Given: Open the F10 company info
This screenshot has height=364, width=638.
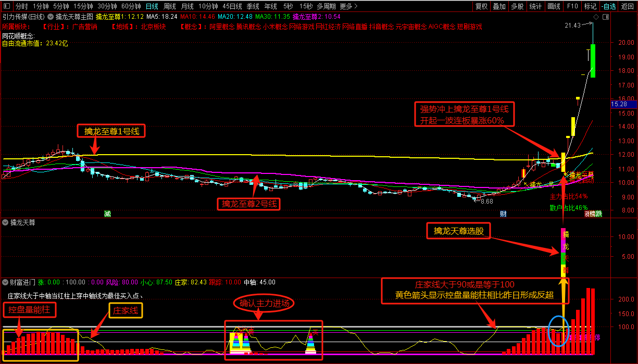Looking at the screenshot, I should coord(572,6).
